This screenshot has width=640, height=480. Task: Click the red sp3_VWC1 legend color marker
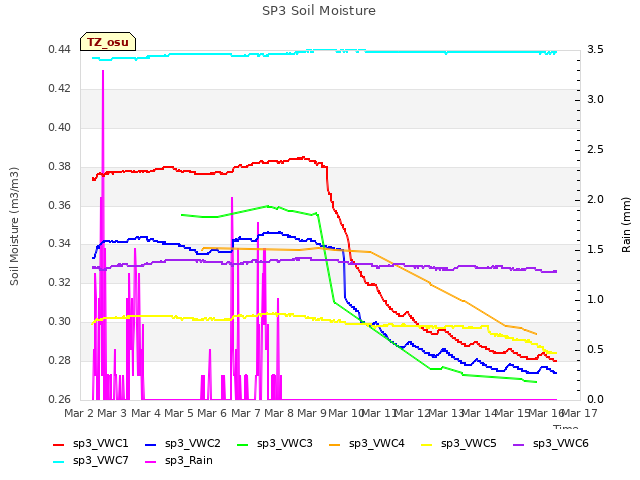[59, 445]
